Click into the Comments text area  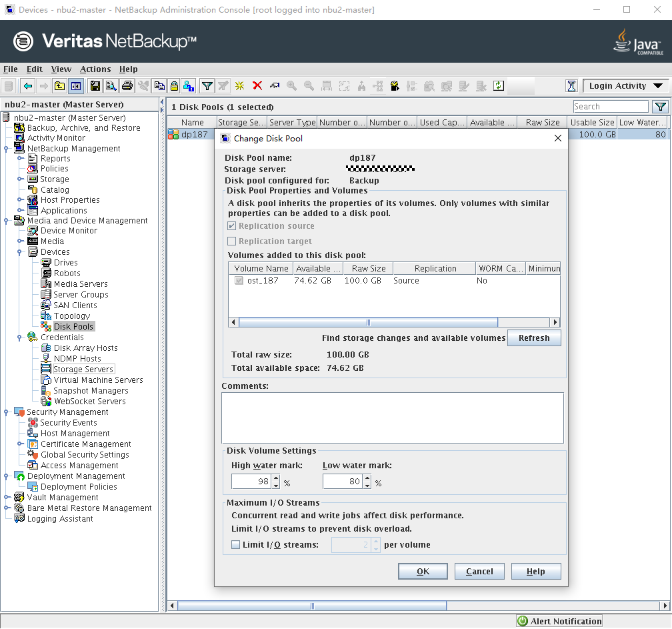point(392,418)
